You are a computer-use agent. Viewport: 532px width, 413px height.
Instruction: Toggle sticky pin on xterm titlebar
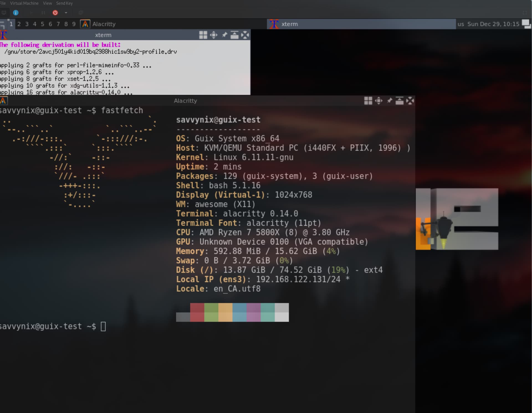(x=224, y=35)
